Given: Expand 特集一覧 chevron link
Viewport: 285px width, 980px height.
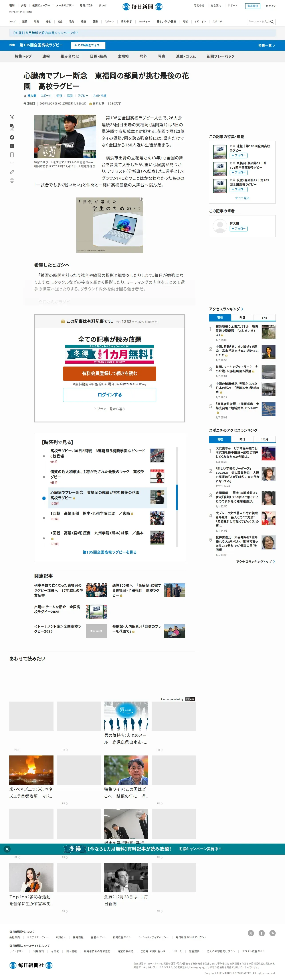Looking at the screenshot, I should 267,45.
